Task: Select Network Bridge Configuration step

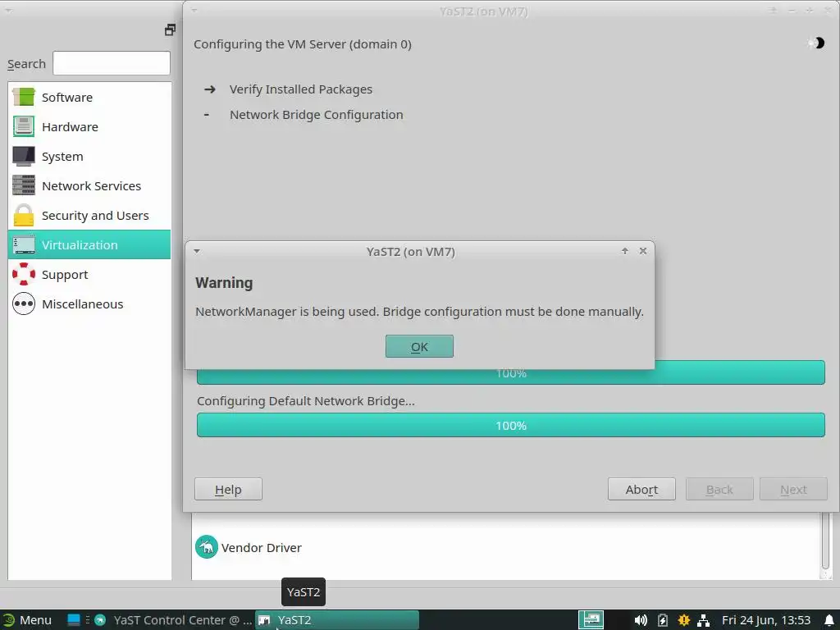Action: click(x=316, y=115)
